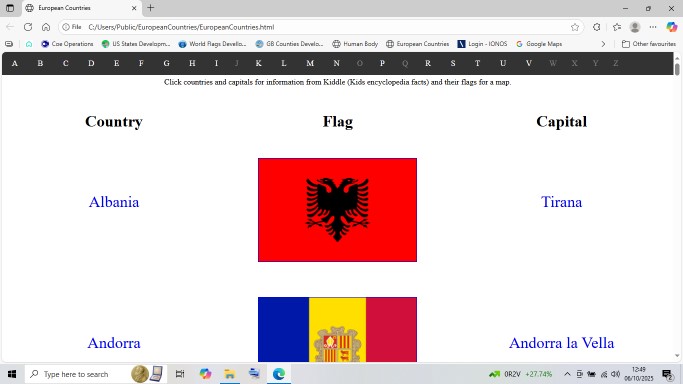Jump to countries starting with D
683x384 pixels.
[91, 63]
